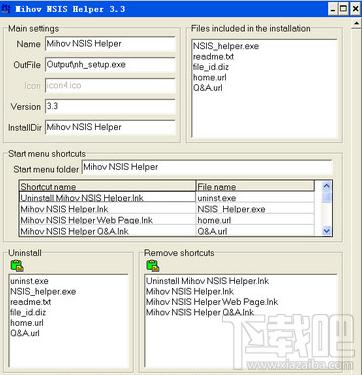Click home.url file name table cell
Image resolution: width=362 pixels, height=375 pixels.
(x=255, y=220)
